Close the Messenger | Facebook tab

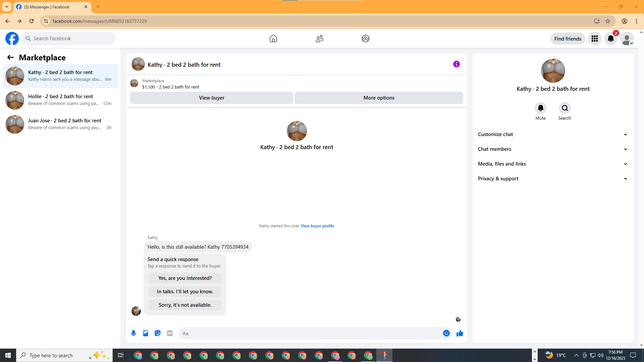click(x=86, y=7)
